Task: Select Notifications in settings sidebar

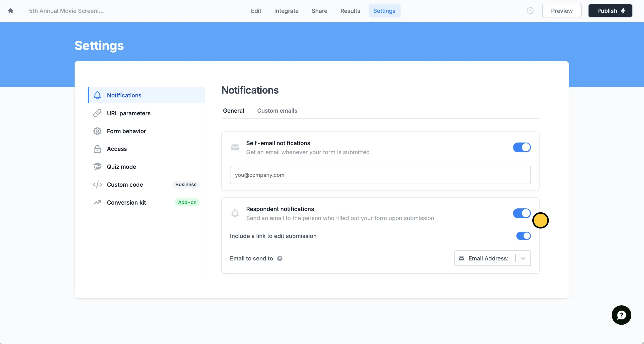Action: click(x=146, y=95)
